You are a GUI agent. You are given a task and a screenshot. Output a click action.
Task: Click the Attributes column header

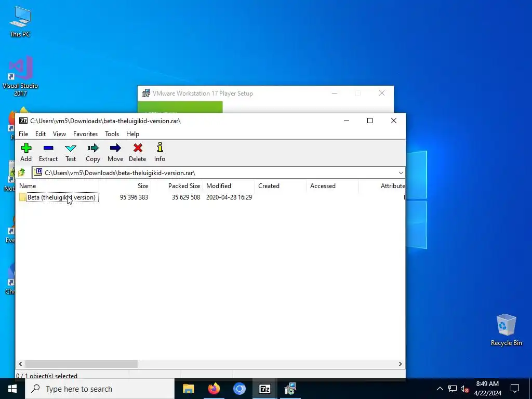click(x=382, y=186)
